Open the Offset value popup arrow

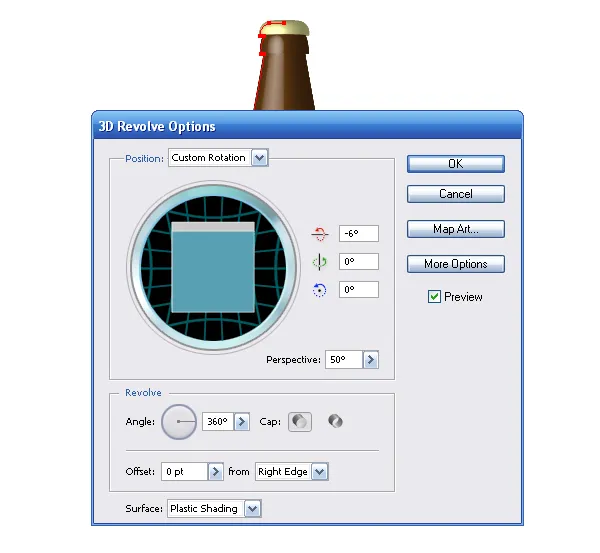[x=216, y=471]
